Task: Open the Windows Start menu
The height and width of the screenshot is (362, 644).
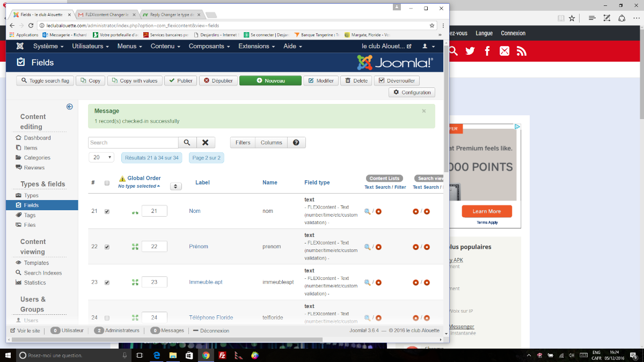Action: click(8, 355)
